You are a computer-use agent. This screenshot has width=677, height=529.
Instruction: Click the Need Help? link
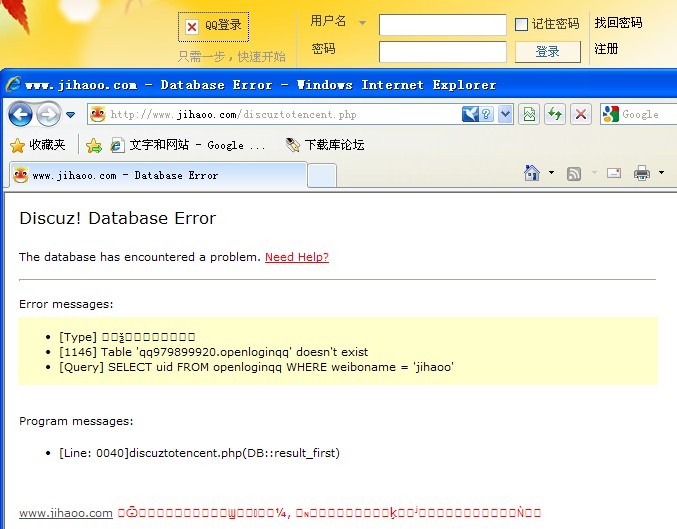point(297,257)
